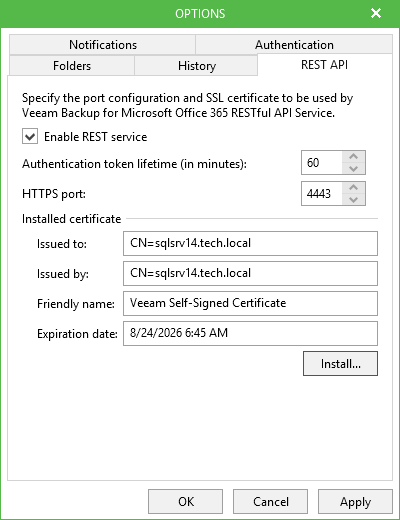
Task: Uncheck Enable REST service checkbox
Action: tap(30, 137)
